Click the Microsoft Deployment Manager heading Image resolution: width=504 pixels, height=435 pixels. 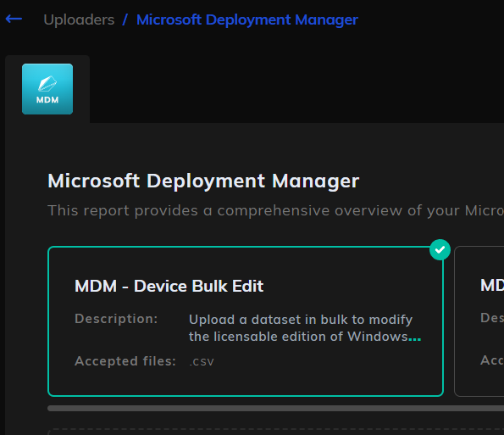pos(203,181)
